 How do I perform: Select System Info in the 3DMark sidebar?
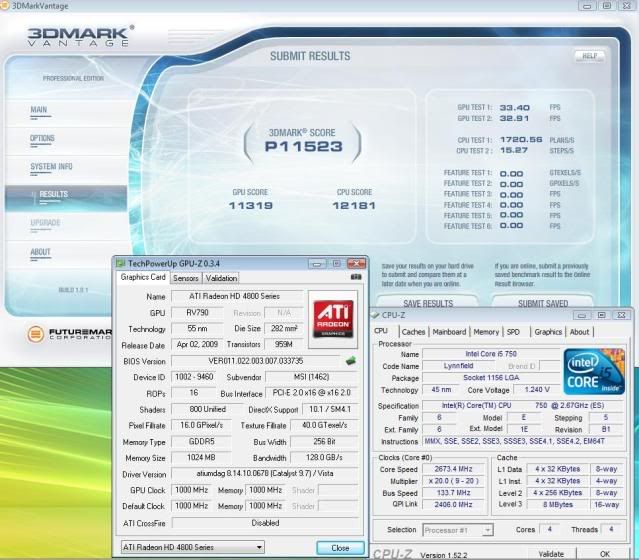coord(51,166)
